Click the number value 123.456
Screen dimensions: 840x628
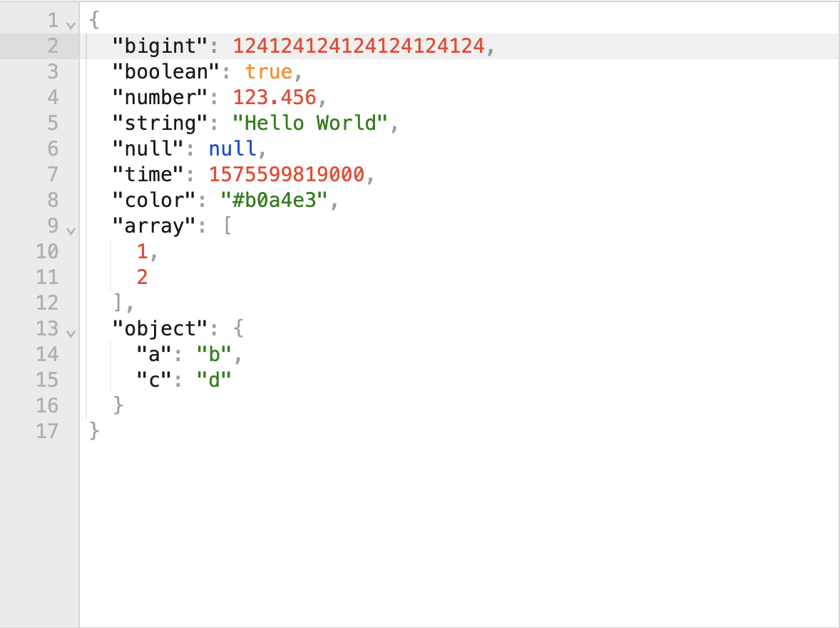coord(275,98)
